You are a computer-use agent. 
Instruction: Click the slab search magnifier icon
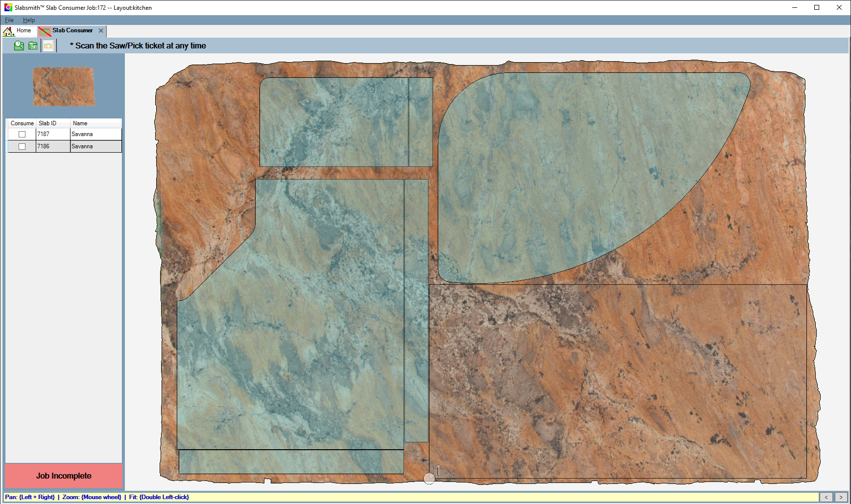[x=19, y=46]
